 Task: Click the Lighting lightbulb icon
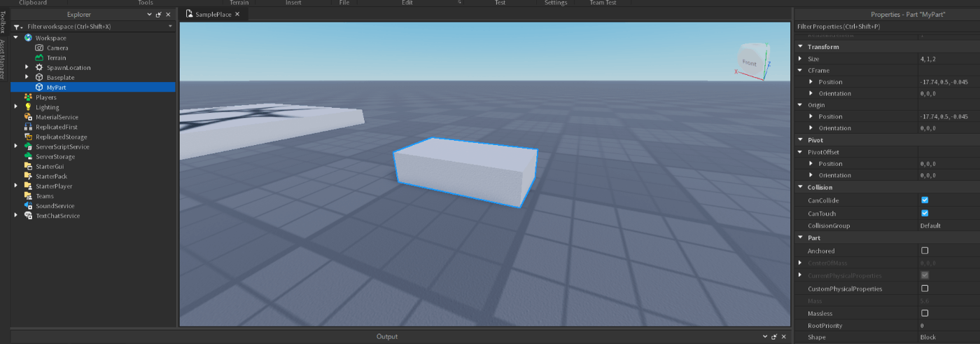coord(28,107)
